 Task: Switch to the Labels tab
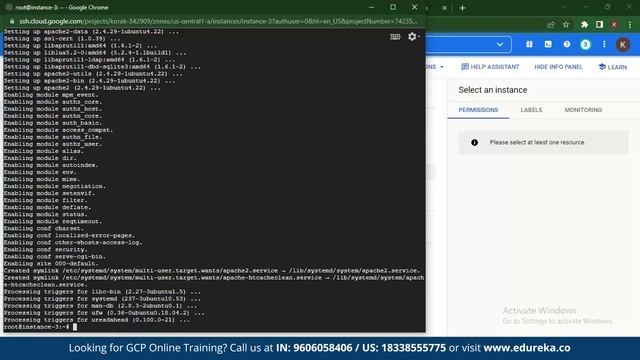531,110
